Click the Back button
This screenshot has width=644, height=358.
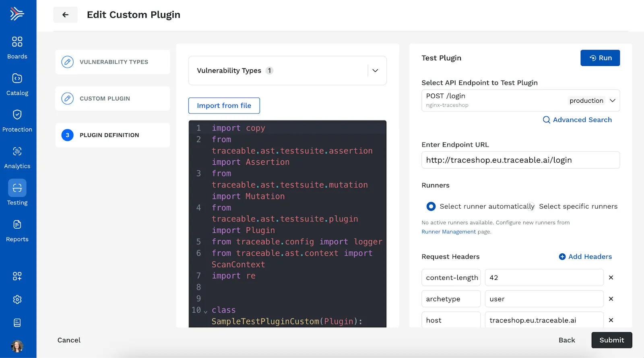pos(567,340)
